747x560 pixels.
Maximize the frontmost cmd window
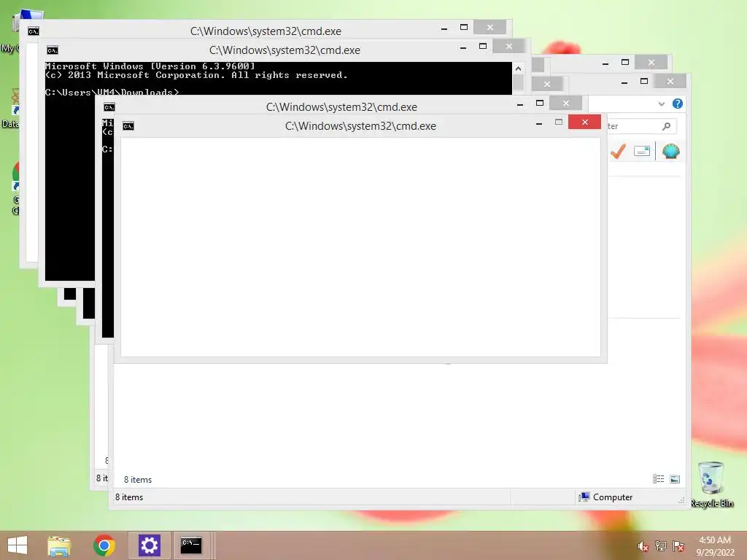558,122
